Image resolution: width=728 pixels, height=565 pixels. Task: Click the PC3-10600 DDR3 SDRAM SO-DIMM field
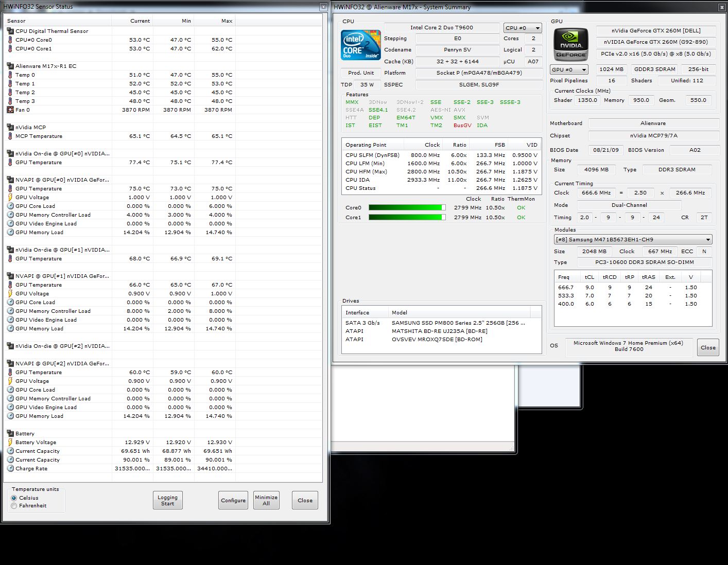644,262
